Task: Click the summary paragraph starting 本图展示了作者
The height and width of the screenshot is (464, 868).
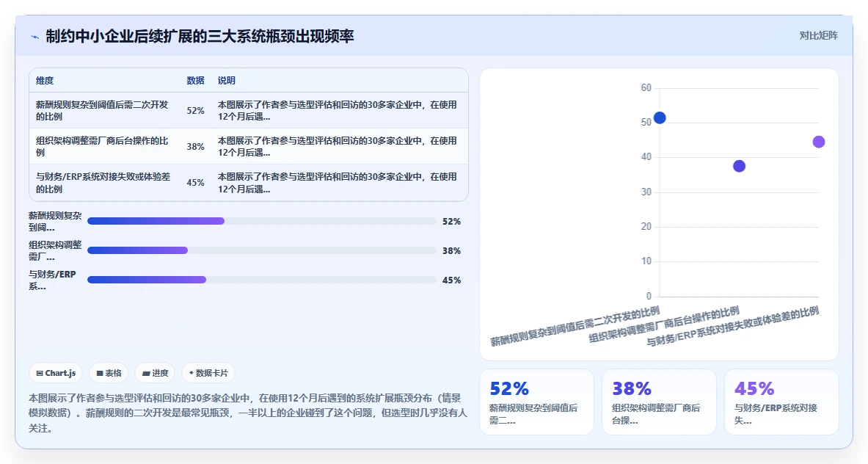Action: click(248, 413)
